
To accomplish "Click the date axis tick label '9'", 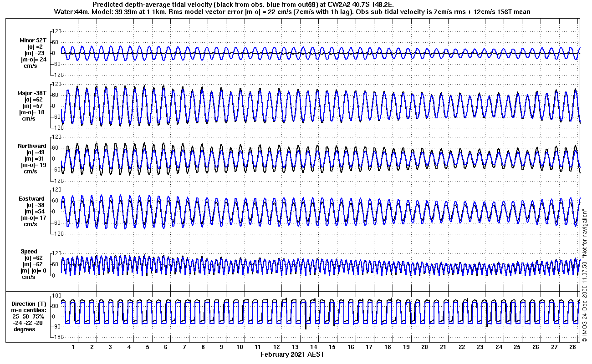I will point(221,347).
